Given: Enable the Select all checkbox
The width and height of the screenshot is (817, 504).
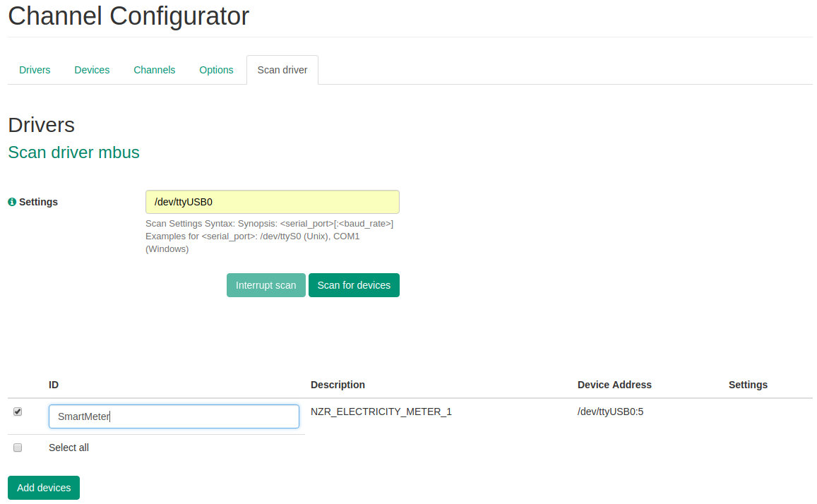Looking at the screenshot, I should (x=18, y=448).
